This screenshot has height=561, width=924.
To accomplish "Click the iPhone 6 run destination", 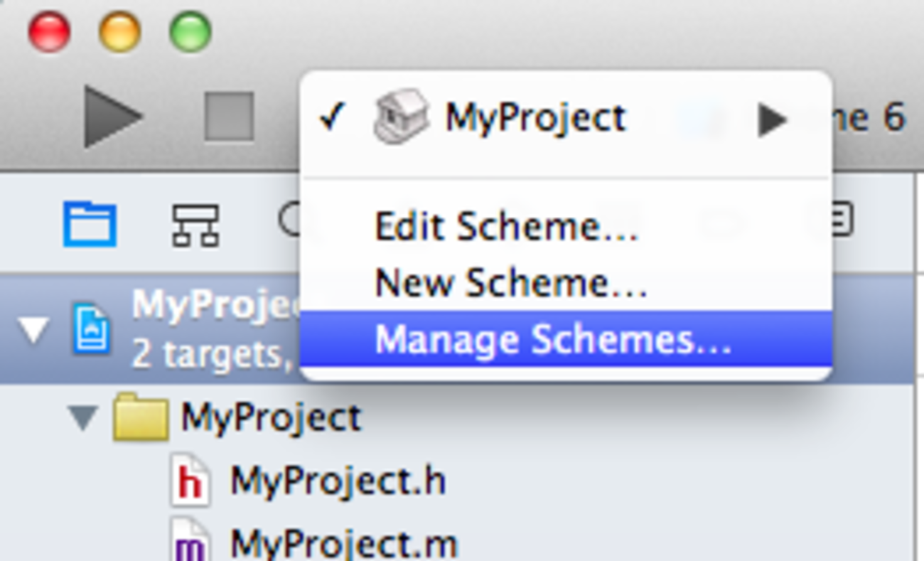I will coord(874,117).
